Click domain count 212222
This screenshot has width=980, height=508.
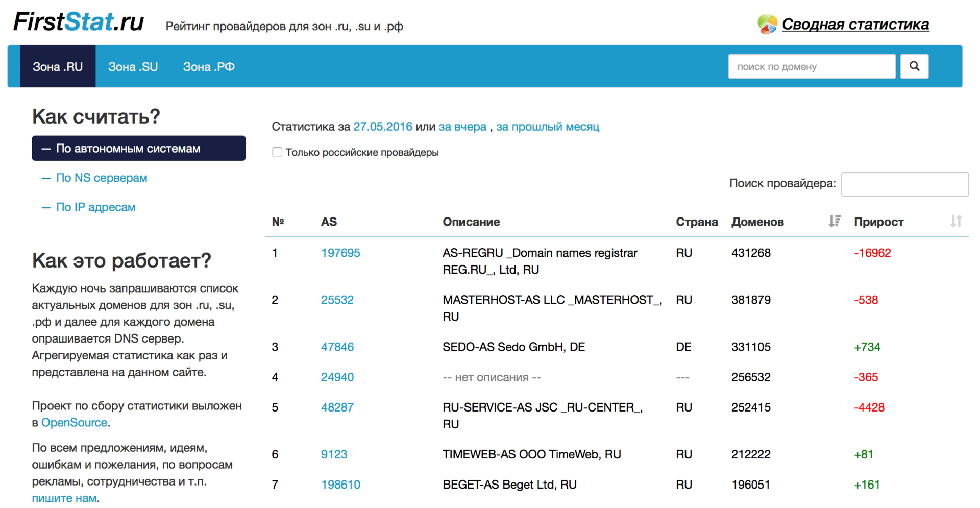point(751,454)
